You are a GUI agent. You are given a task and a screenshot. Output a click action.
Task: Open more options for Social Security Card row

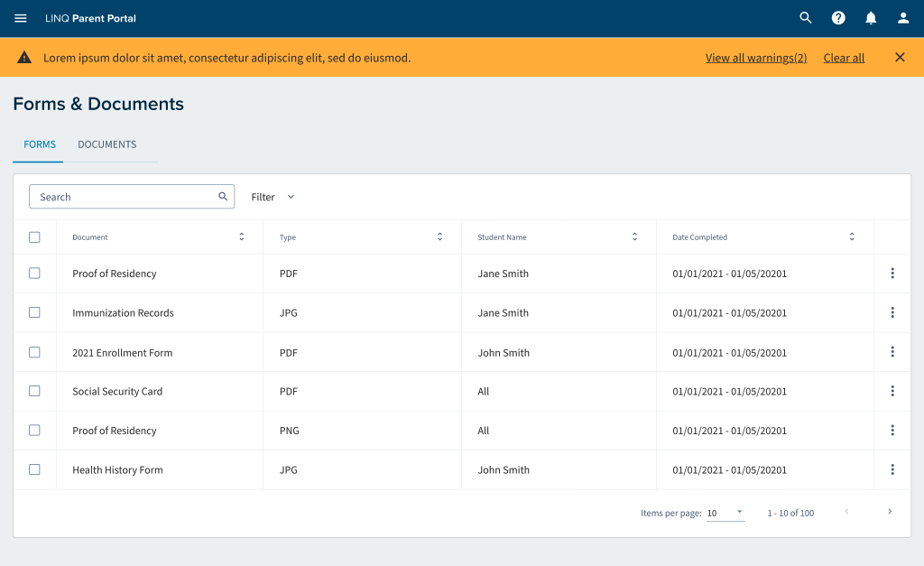[x=892, y=391]
